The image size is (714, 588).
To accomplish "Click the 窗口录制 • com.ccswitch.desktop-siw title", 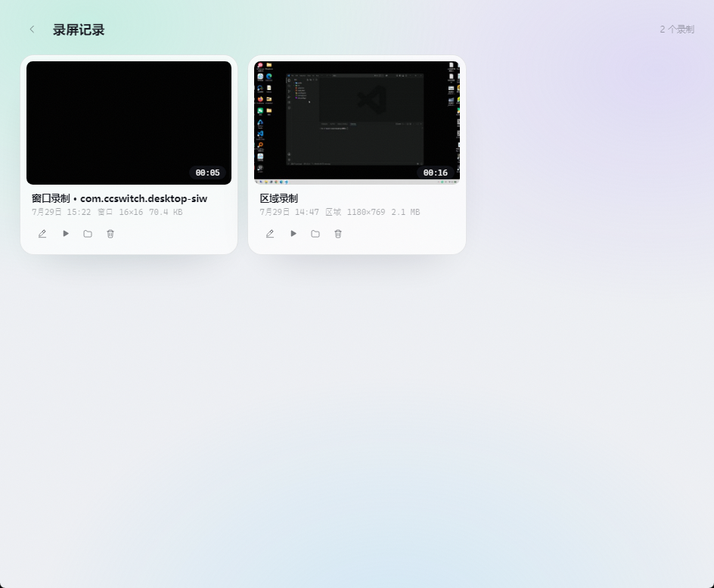I will (120, 198).
